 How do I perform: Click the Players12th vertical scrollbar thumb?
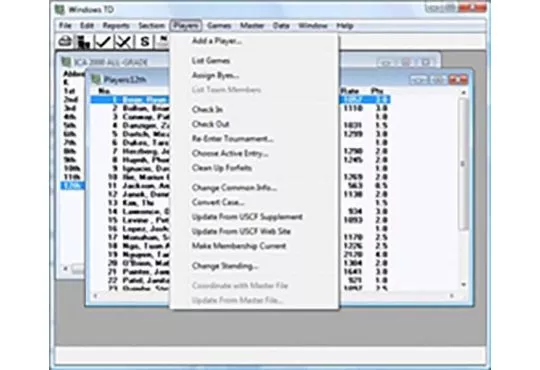463,164
